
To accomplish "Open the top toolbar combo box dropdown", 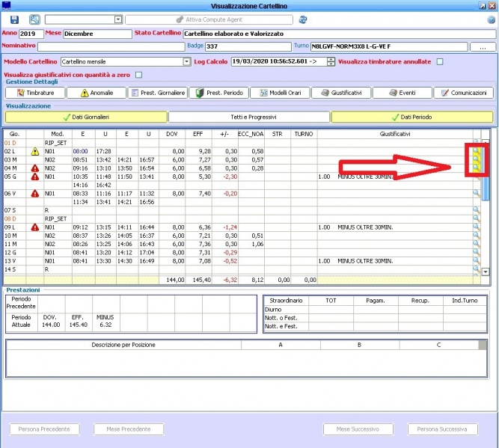I will 117,19.
